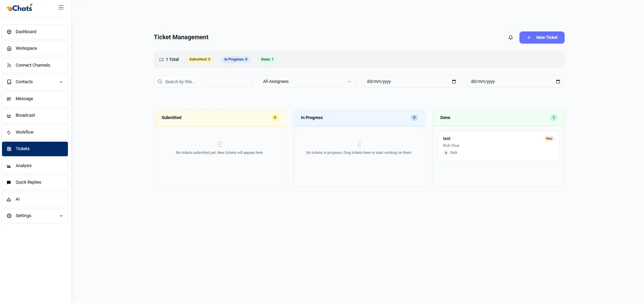This screenshot has width=644, height=303.
Task: Click the Contacts book icon
Action: click(x=9, y=82)
